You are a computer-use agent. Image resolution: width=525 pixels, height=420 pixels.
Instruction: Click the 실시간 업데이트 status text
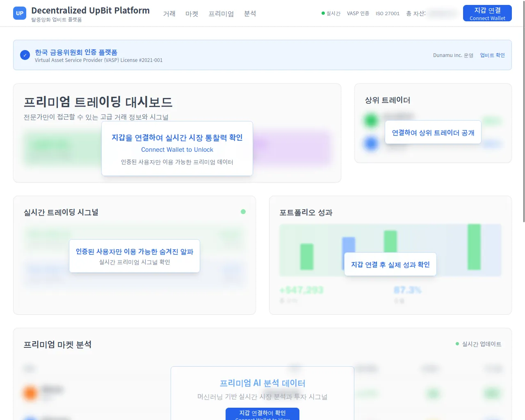pyautogui.click(x=482, y=344)
